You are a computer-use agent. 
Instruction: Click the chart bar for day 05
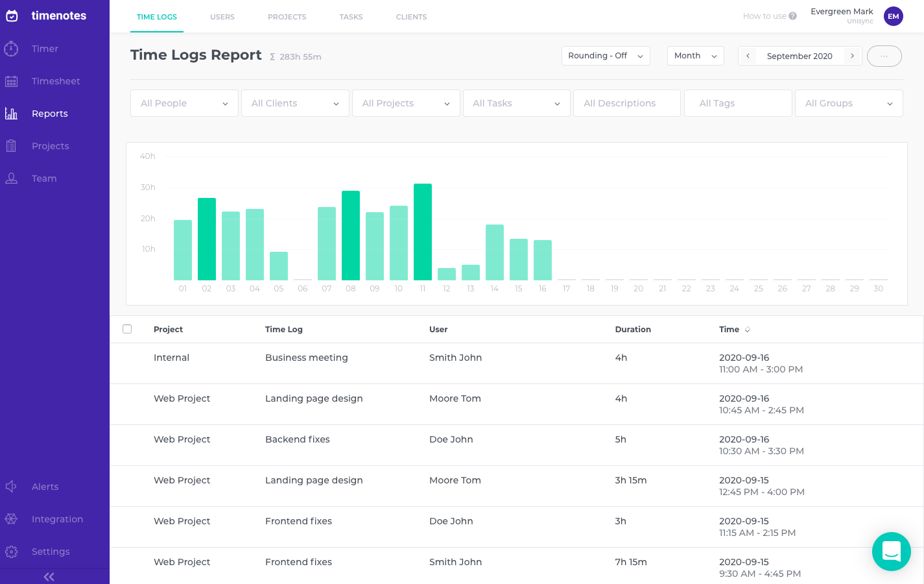279,266
